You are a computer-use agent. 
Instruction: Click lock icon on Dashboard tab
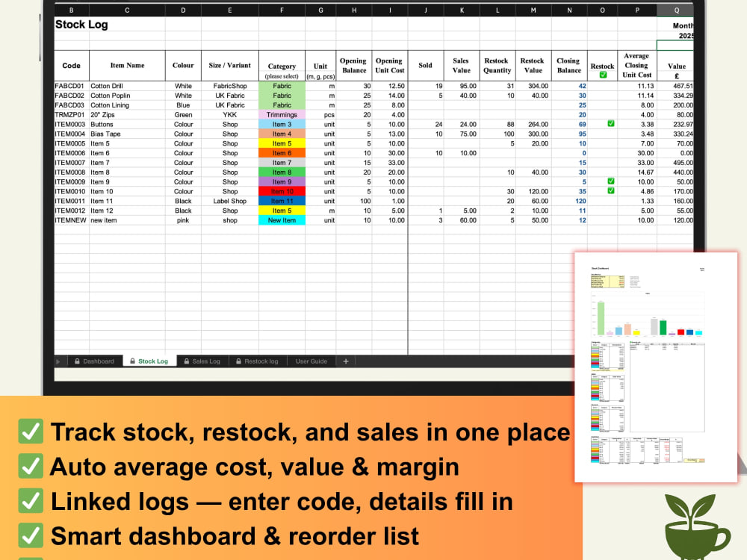pos(77,361)
